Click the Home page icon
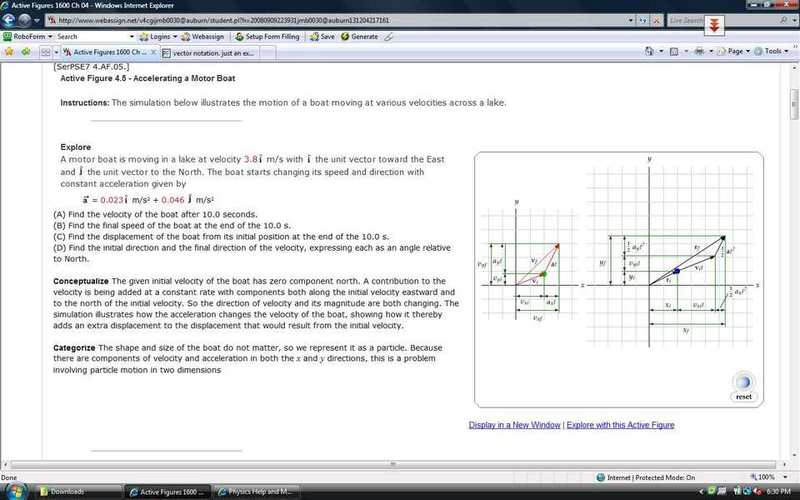Screen dimensions: 800x500 point(649,52)
